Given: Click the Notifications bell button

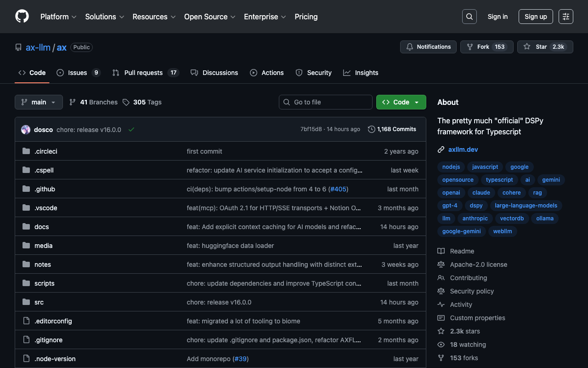Looking at the screenshot, I should pyautogui.click(x=428, y=47).
